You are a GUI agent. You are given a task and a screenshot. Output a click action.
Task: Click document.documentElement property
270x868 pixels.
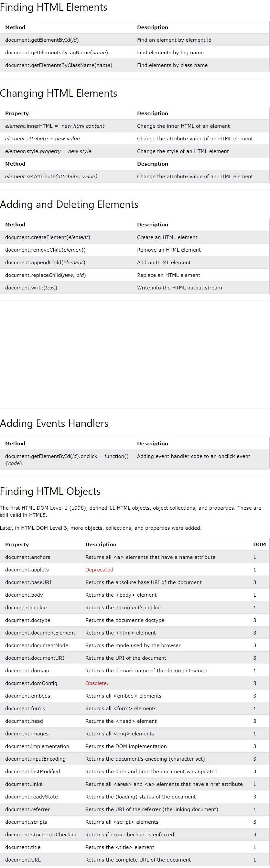(x=40, y=633)
